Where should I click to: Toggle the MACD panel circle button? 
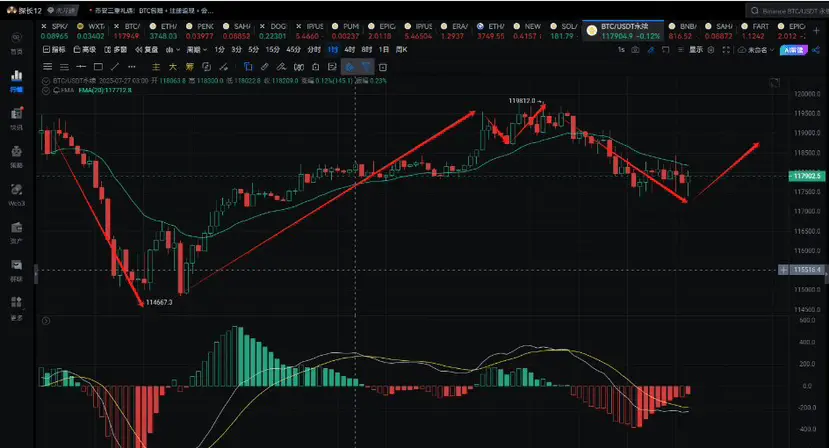(46, 321)
